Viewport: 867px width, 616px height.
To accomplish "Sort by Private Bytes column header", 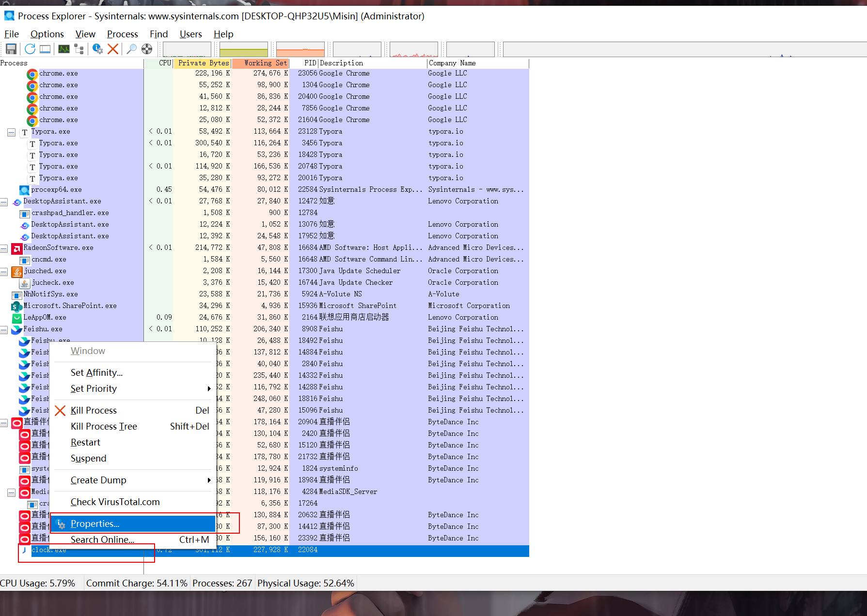I will 203,63.
